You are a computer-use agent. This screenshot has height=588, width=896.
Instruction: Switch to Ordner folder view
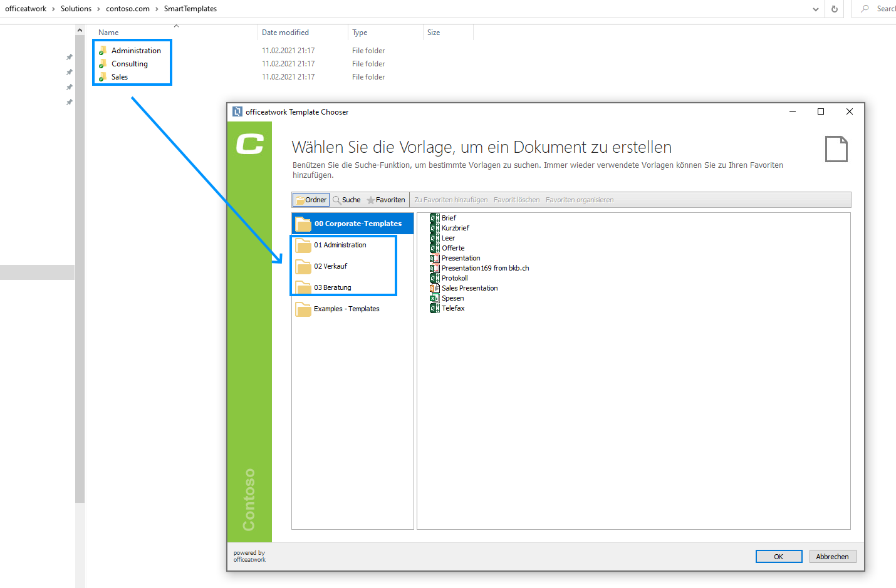tap(310, 200)
